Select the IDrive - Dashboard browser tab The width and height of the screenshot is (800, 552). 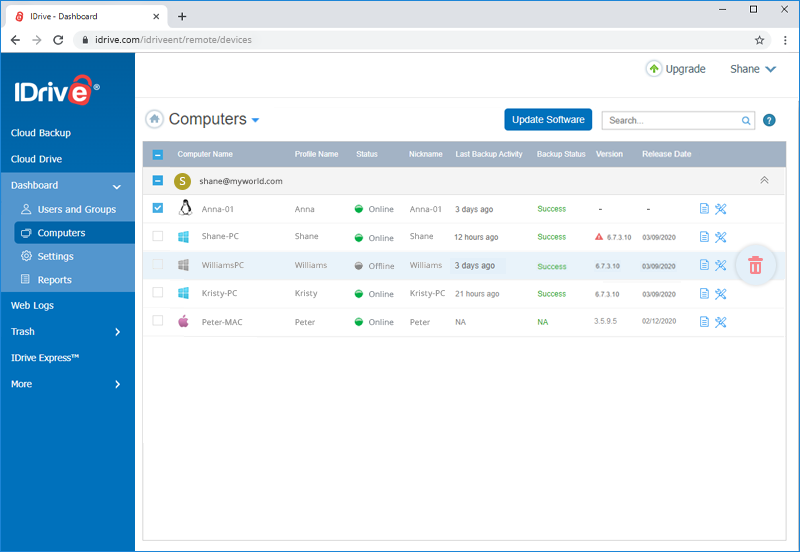point(87,16)
